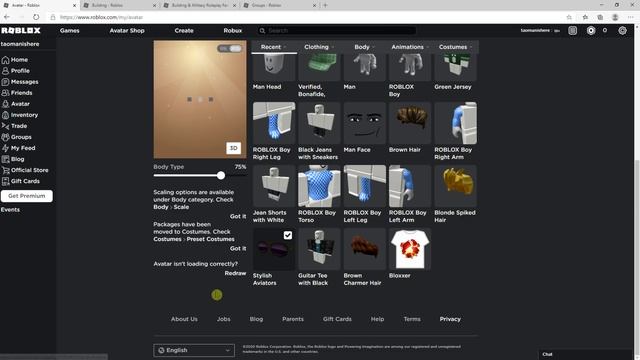Image resolution: width=640 pixels, height=360 pixels.
Task: Select the Man Face item
Action: click(364, 123)
